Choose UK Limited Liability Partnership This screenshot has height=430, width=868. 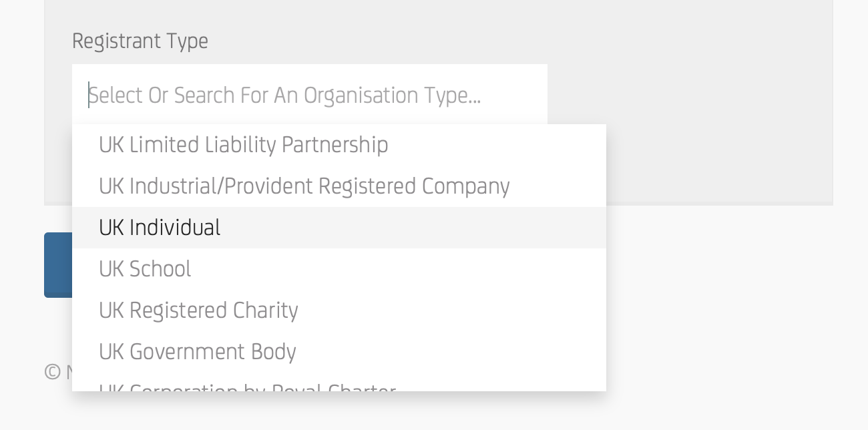244,144
